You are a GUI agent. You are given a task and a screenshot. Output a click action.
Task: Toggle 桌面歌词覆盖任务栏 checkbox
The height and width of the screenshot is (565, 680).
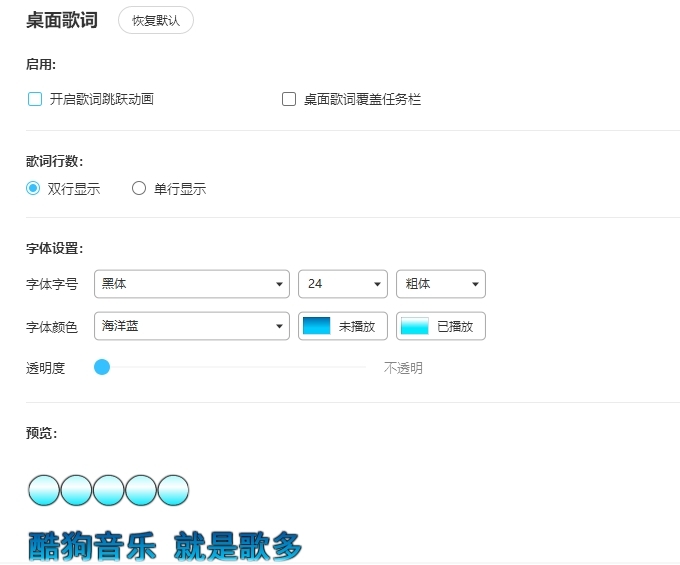click(x=289, y=99)
